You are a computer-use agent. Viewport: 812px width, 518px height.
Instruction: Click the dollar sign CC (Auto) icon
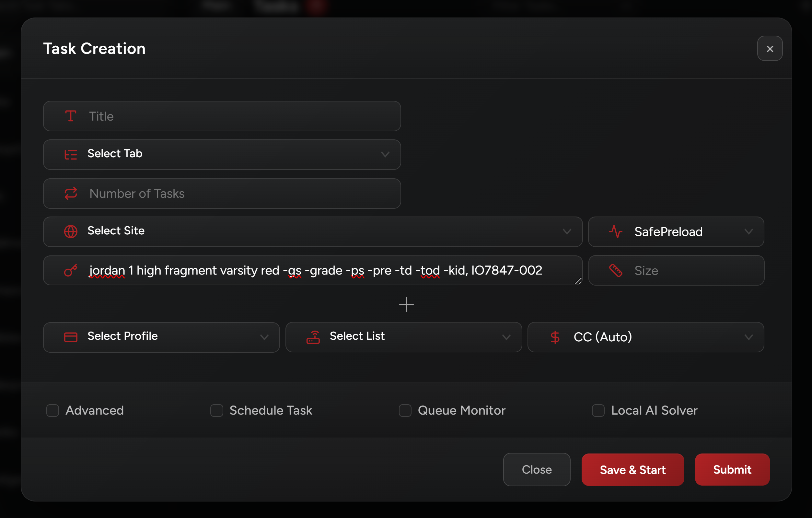coord(555,337)
